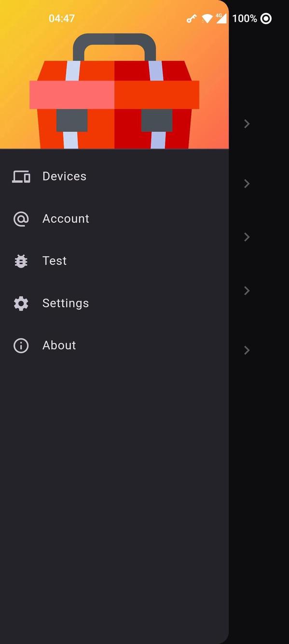
Task: View the About page via its label
Action: pyautogui.click(x=59, y=345)
